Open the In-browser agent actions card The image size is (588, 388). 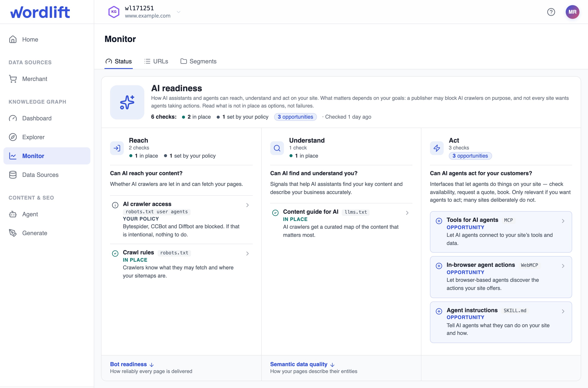coord(501,277)
